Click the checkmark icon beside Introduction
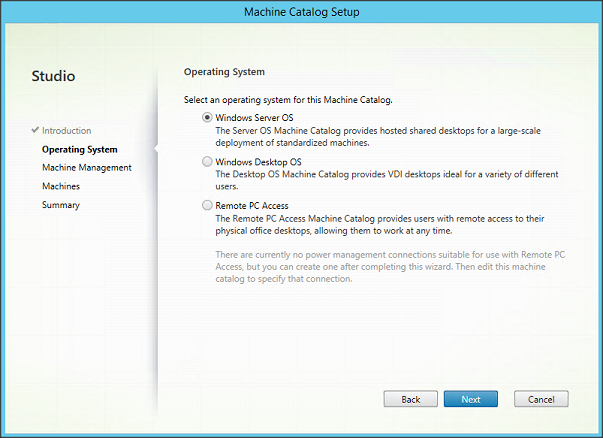Viewport: 603px width, 438px height. point(35,130)
